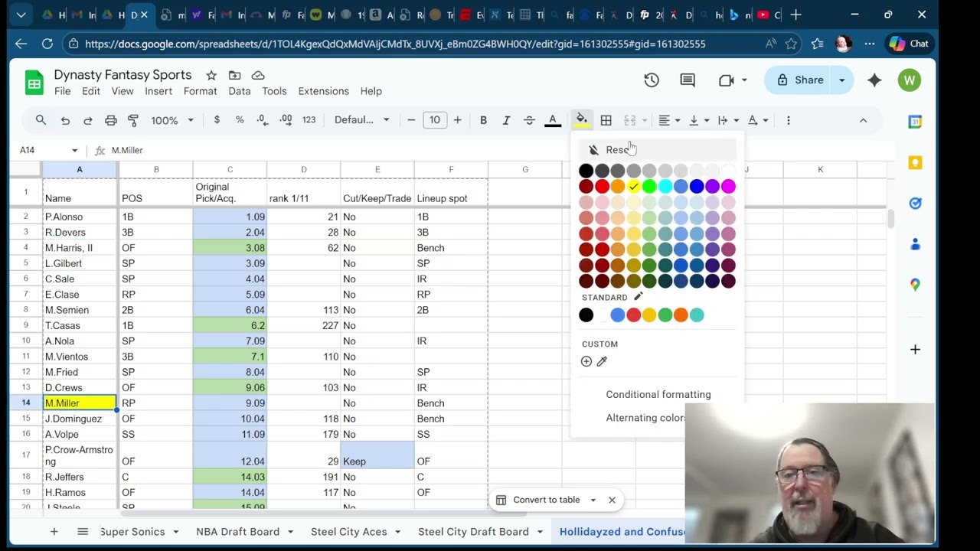Open version history clock icon
Screen dimensions: 980x551
[652, 80]
